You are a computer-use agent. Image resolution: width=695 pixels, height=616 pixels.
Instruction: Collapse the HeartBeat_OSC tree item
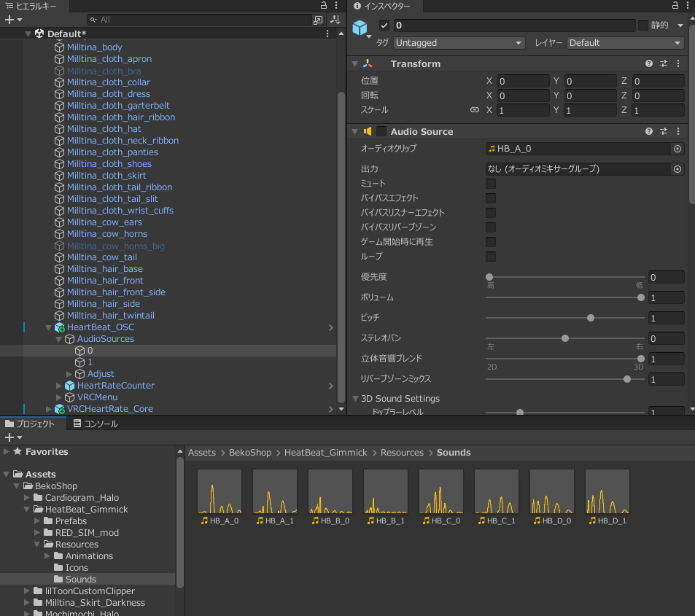tap(48, 327)
